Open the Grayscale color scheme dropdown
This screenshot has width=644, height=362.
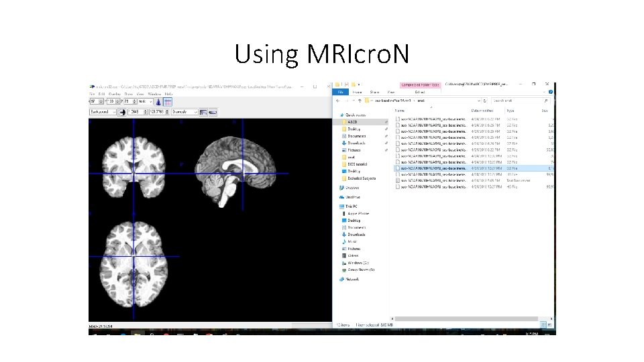click(x=184, y=112)
